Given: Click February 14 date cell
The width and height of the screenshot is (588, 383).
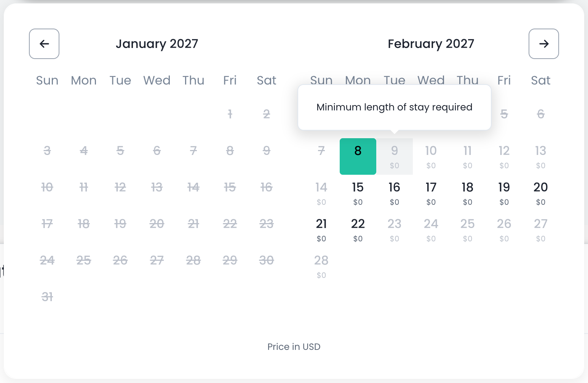Looking at the screenshot, I should (x=321, y=193).
